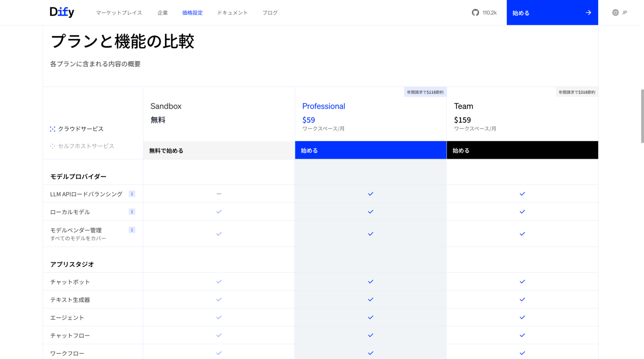Click the Dify logo
Image resolution: width=644 pixels, height=359 pixels.
62,12
